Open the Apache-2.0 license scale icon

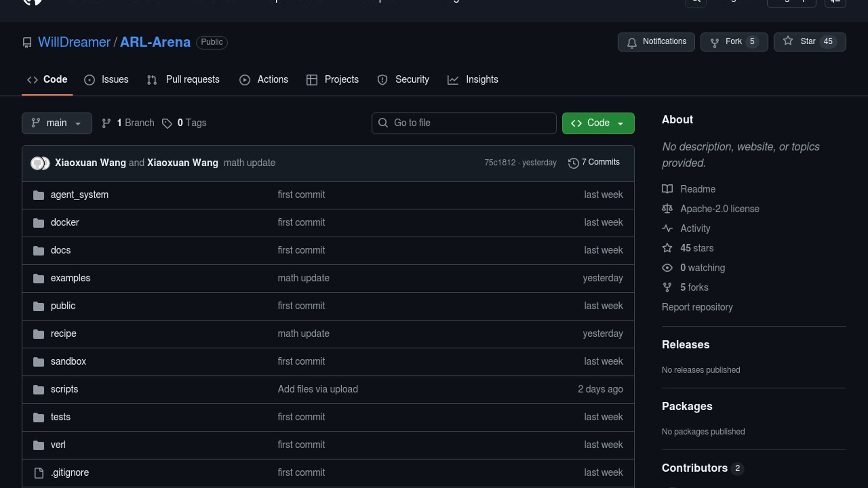667,209
